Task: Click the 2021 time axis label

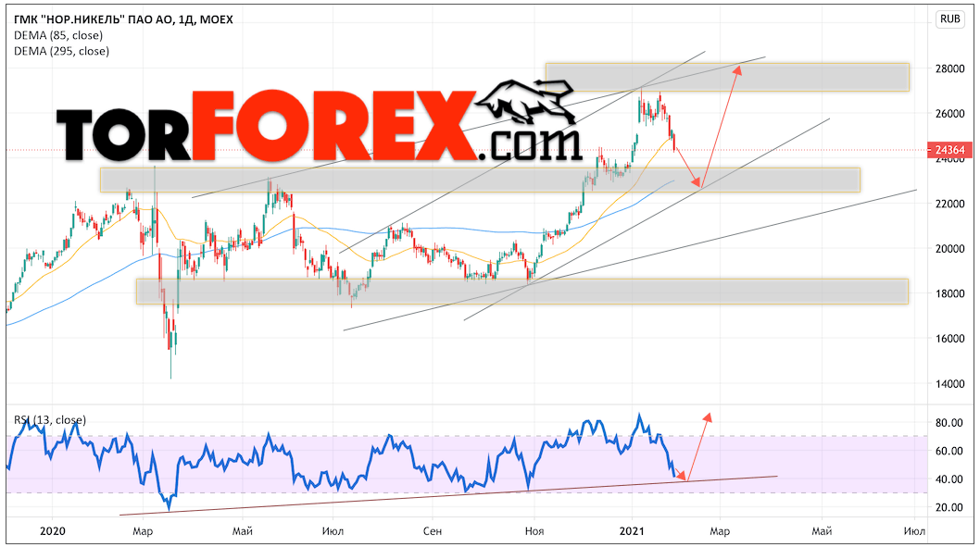Action: (632, 530)
